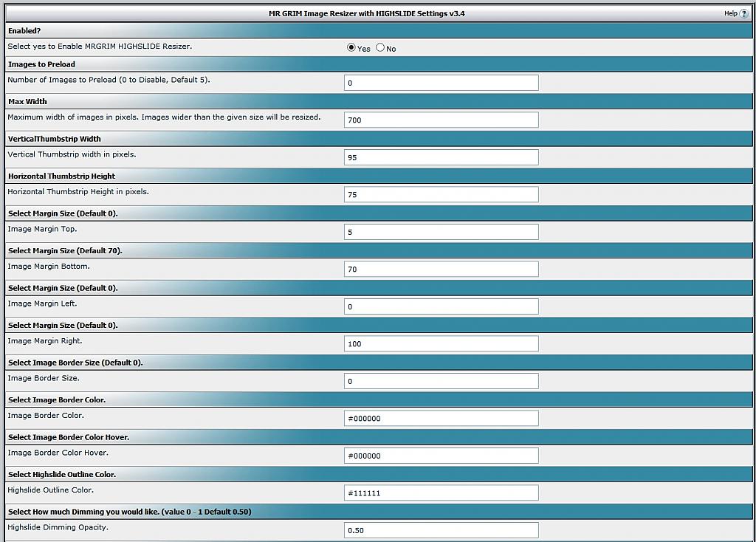Screen dimensions: 756x542
Task: Click the 'Image Margin Top.' label
Action: [42, 229]
